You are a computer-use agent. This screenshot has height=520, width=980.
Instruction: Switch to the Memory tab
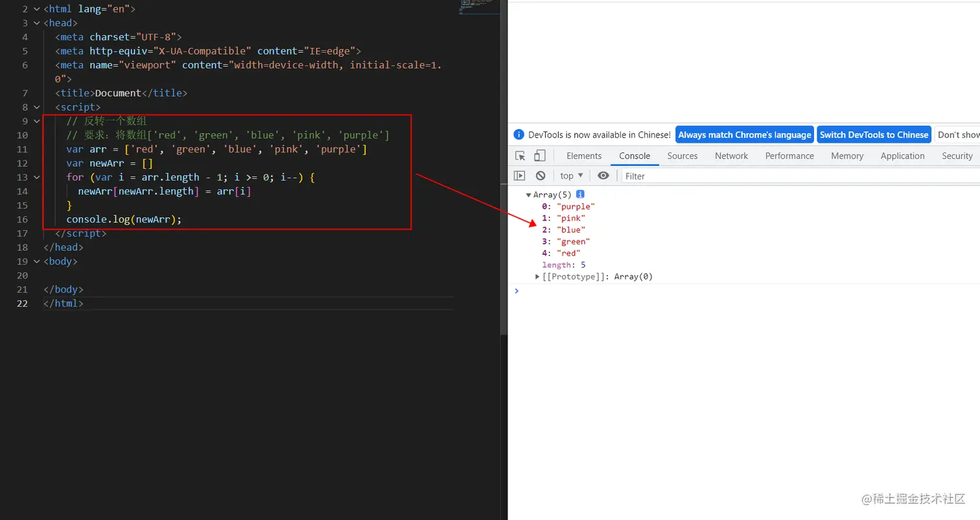[x=847, y=156]
